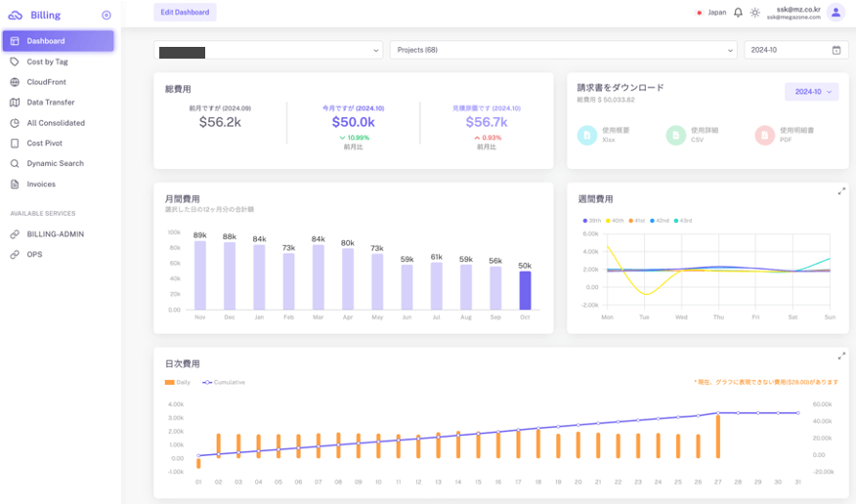856x504 pixels.
Task: Click the Cost by Tag icon
Action: point(15,62)
